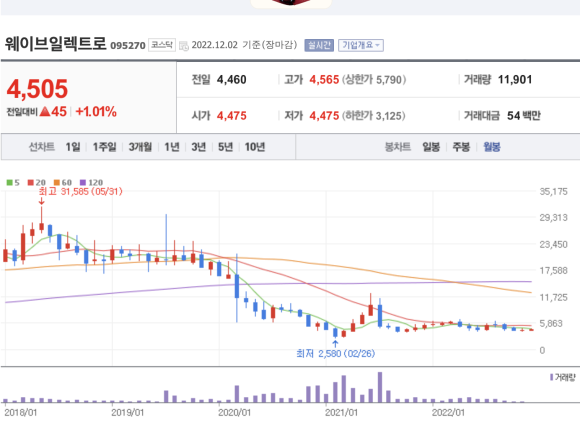Click the 거래량 value 11,901

coord(515,79)
